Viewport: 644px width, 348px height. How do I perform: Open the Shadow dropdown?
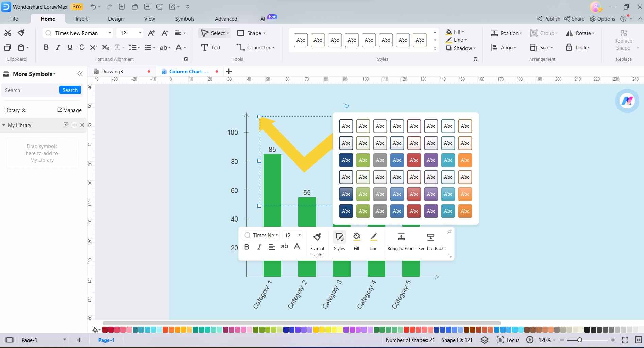[461, 48]
